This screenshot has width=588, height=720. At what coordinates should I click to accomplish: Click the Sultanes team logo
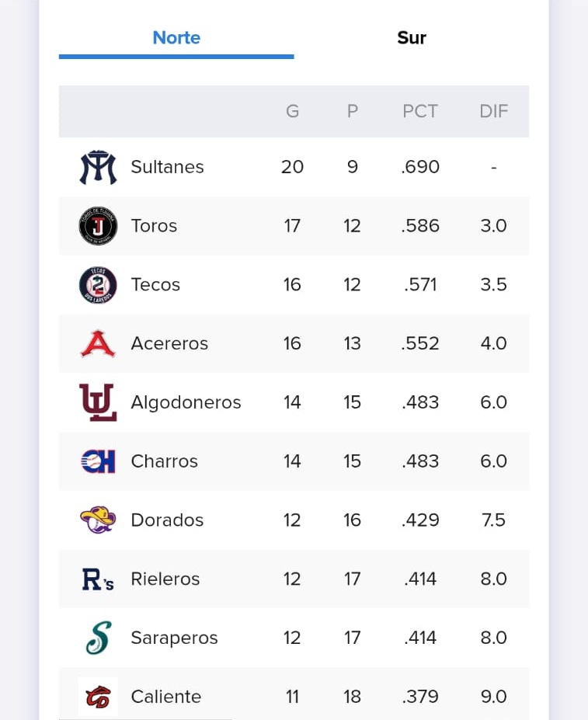[x=98, y=167]
